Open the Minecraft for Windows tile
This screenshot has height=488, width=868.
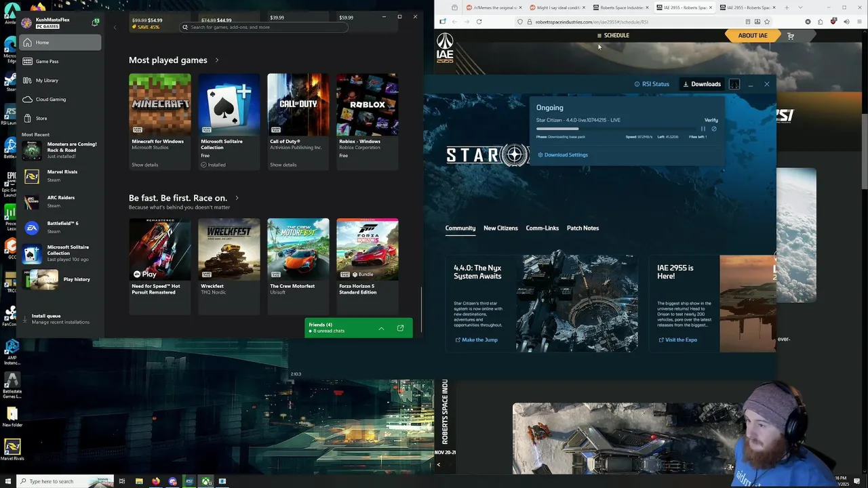tap(160, 121)
